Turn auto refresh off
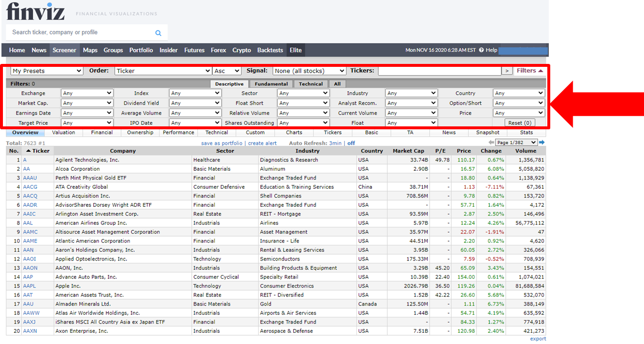This screenshot has width=644, height=344. [x=351, y=143]
